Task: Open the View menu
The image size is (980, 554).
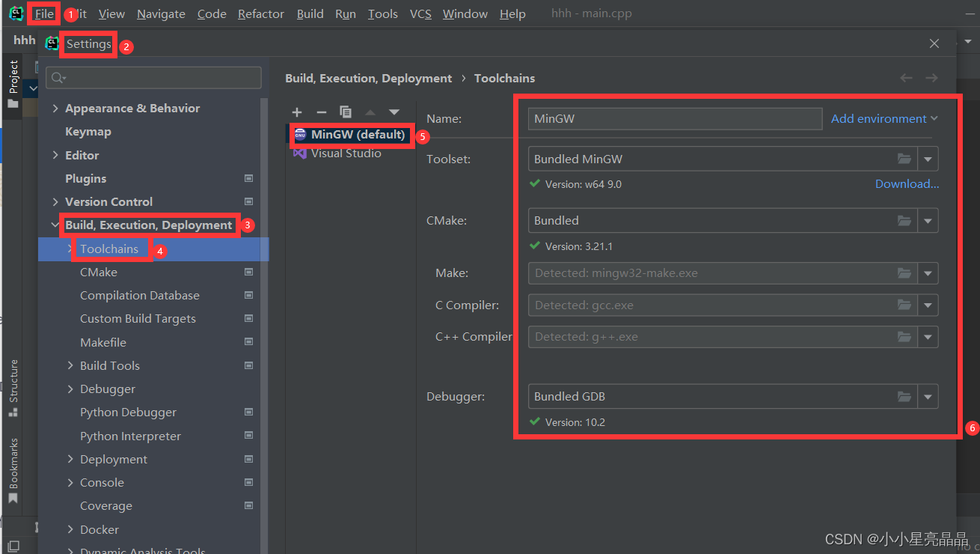Action: click(x=111, y=13)
